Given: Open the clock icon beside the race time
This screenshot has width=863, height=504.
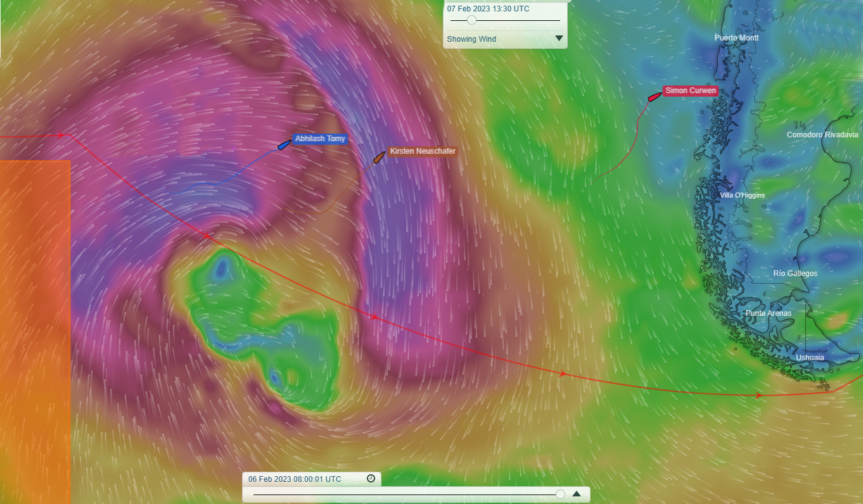Looking at the screenshot, I should pyautogui.click(x=371, y=479).
